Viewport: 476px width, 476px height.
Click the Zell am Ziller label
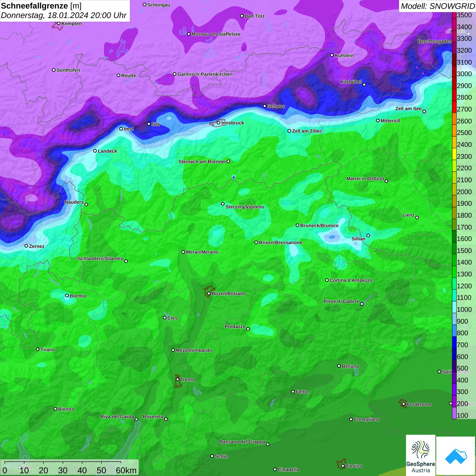(x=306, y=131)
